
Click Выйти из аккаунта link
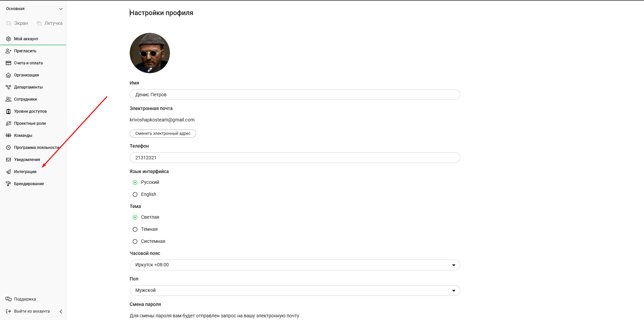(32, 311)
